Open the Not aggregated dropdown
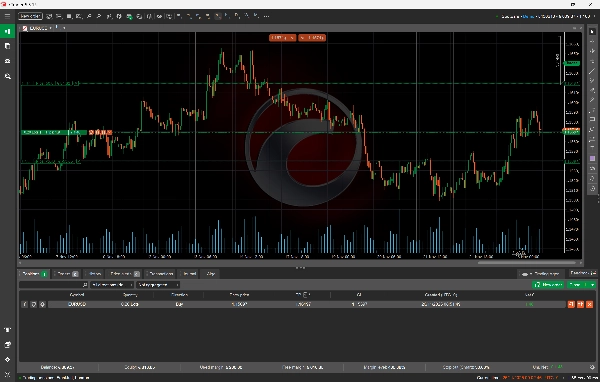The height and width of the screenshot is (382, 600). point(158,285)
